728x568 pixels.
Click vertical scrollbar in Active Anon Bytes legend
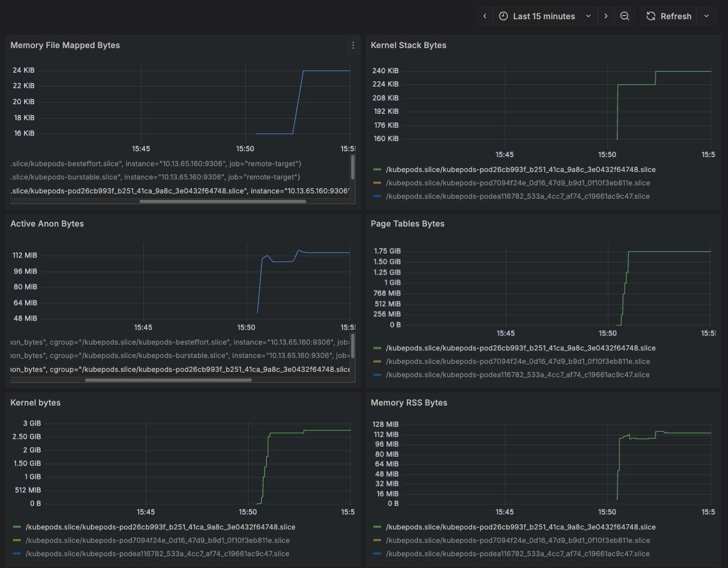(353, 346)
